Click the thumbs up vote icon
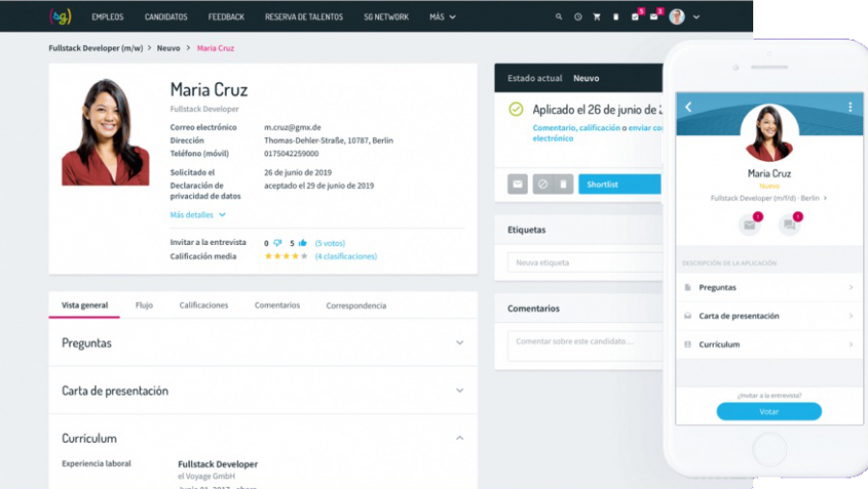 click(x=303, y=243)
